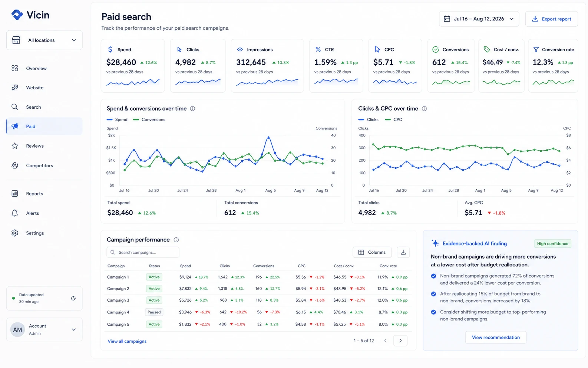Screen dimensions: 588x368
Task: Click the funnel icon on Conversion rate card
Action: 536,49
